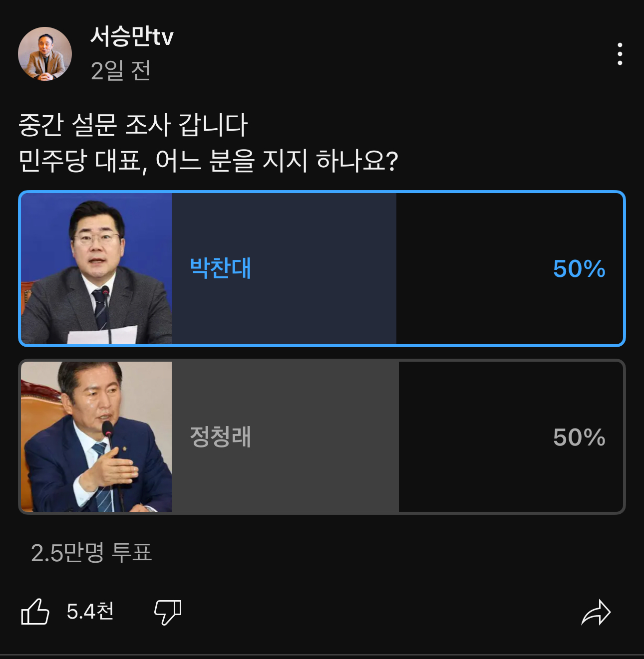
Task: Click the 박찬대 photo thumbnail
Action: click(96, 268)
